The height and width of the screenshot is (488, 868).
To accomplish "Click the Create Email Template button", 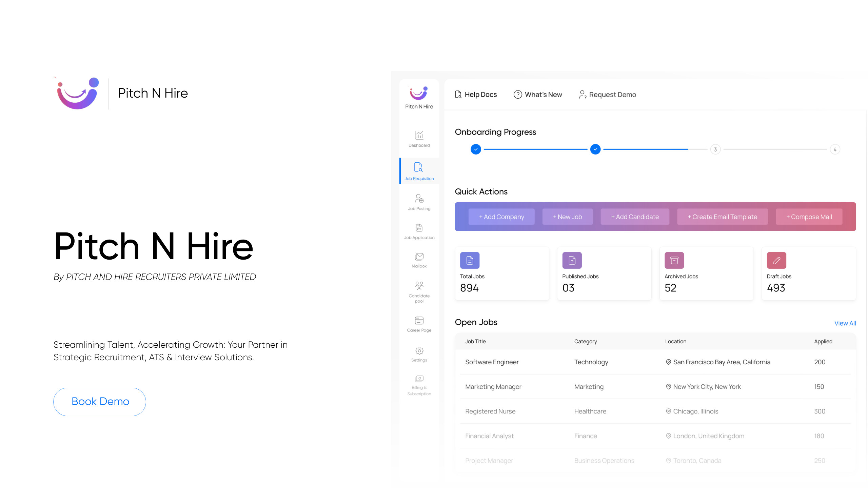I will point(722,217).
